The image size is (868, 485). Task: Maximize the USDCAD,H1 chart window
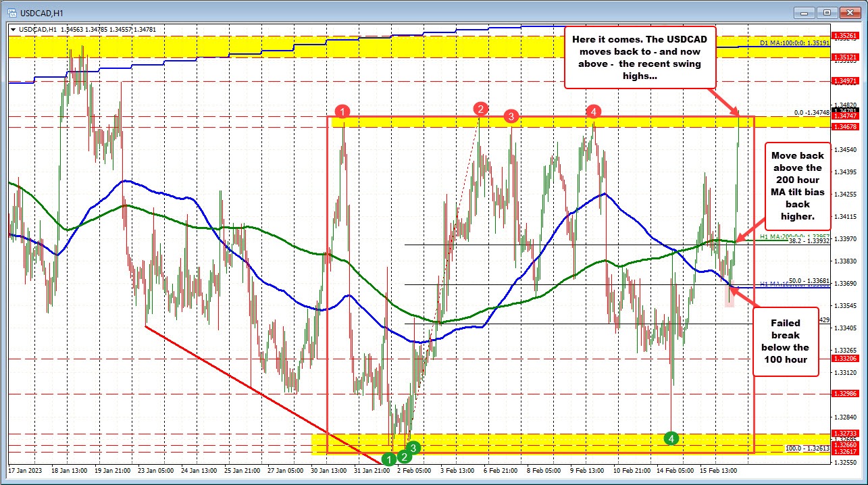[827, 12]
